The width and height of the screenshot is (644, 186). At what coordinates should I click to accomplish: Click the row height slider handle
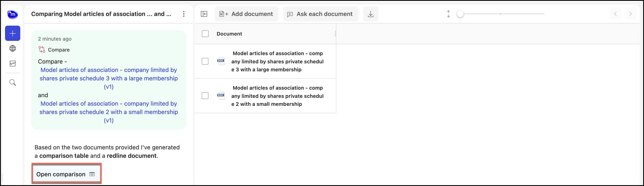(460, 14)
